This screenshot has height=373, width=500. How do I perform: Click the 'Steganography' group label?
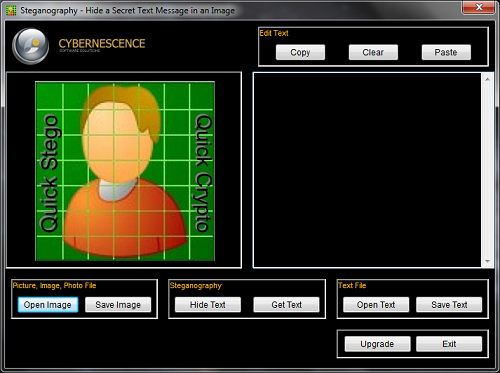pyautogui.click(x=196, y=286)
